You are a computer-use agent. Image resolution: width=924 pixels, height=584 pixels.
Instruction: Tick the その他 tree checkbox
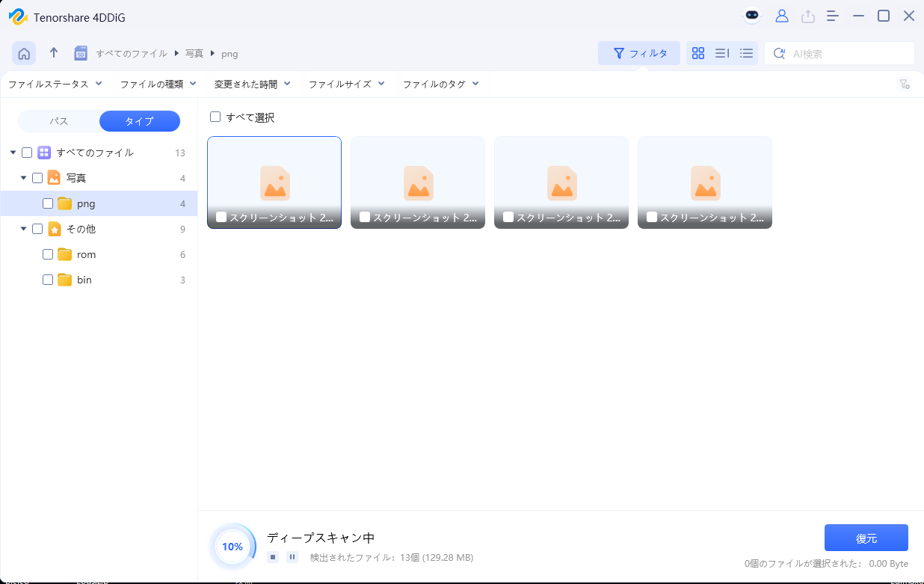click(x=37, y=229)
